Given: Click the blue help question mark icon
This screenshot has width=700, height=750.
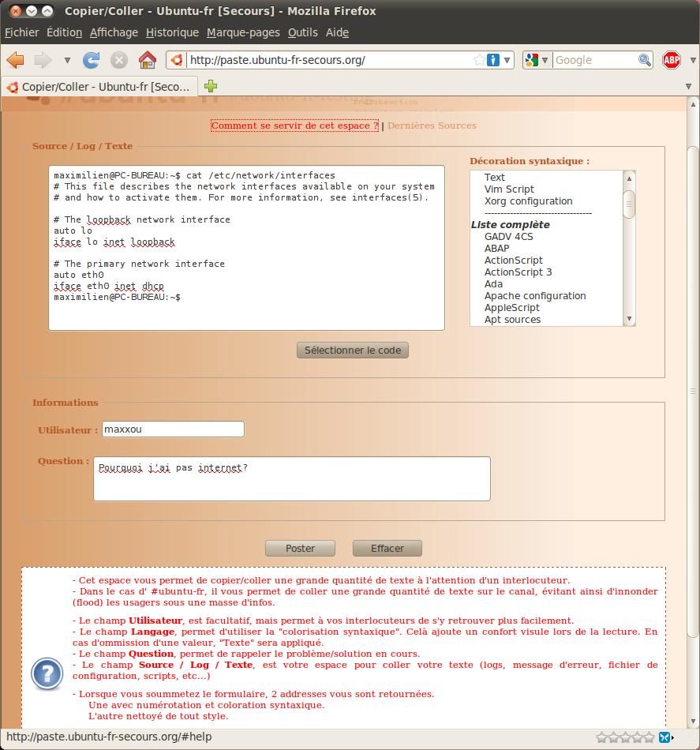Looking at the screenshot, I should tap(47, 673).
